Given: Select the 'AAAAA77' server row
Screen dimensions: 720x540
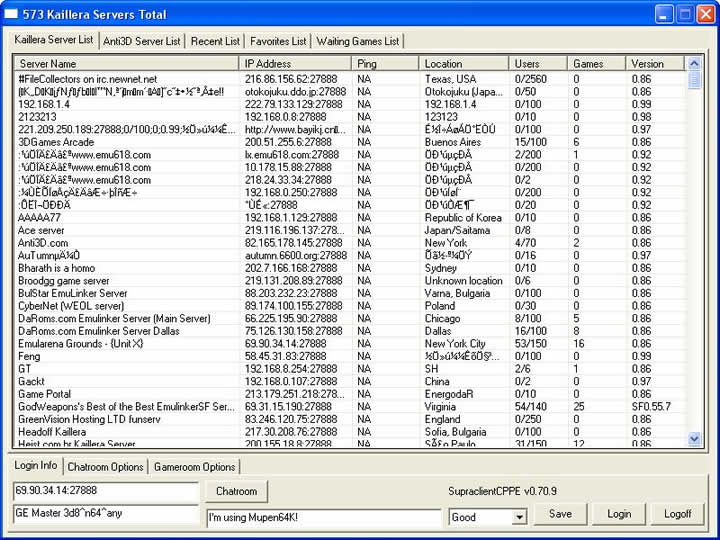Looking at the screenshot, I should coord(349,218).
